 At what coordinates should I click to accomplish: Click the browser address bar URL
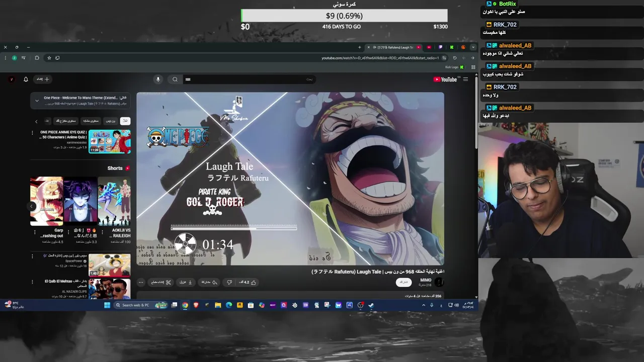pyautogui.click(x=380, y=58)
